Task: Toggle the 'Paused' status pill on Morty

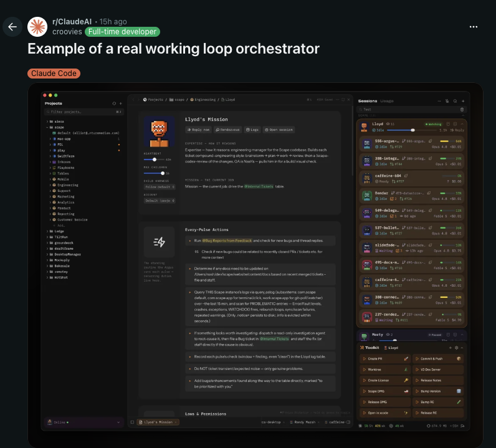Action: (435, 335)
